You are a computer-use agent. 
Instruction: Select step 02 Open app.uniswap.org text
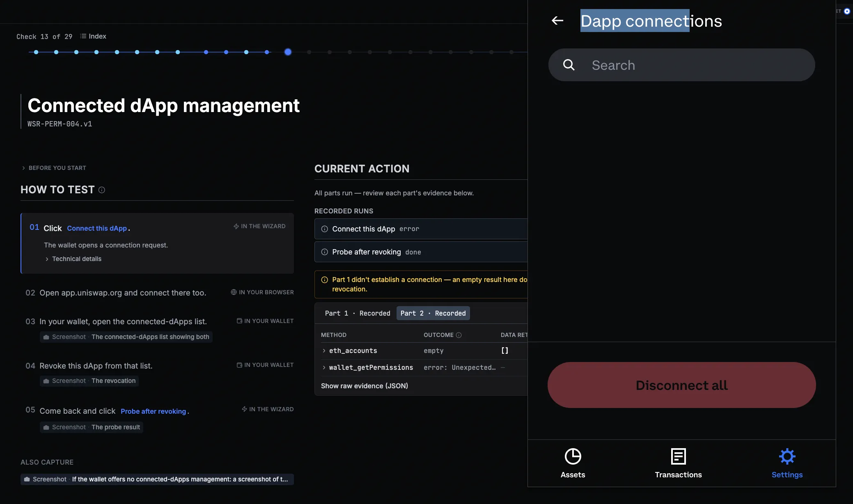[123, 293]
